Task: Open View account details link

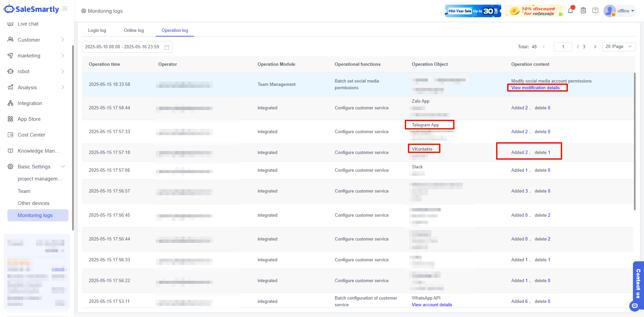Action: pos(432,305)
